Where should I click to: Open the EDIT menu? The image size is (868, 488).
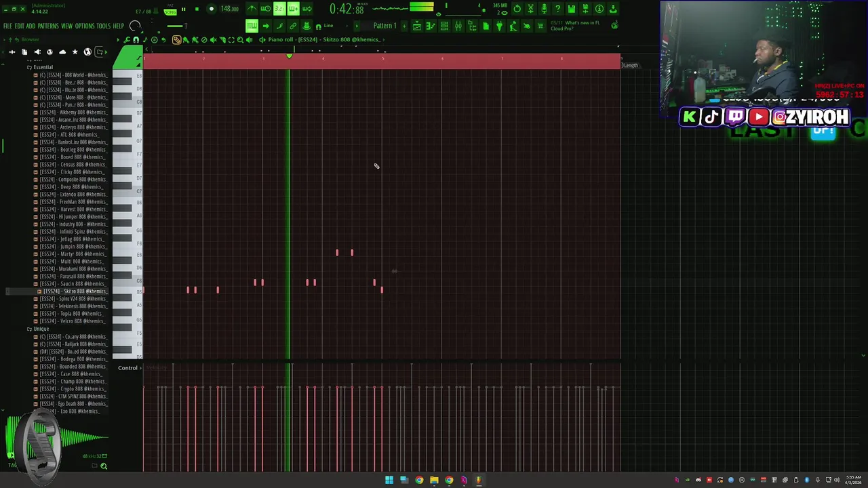click(19, 26)
